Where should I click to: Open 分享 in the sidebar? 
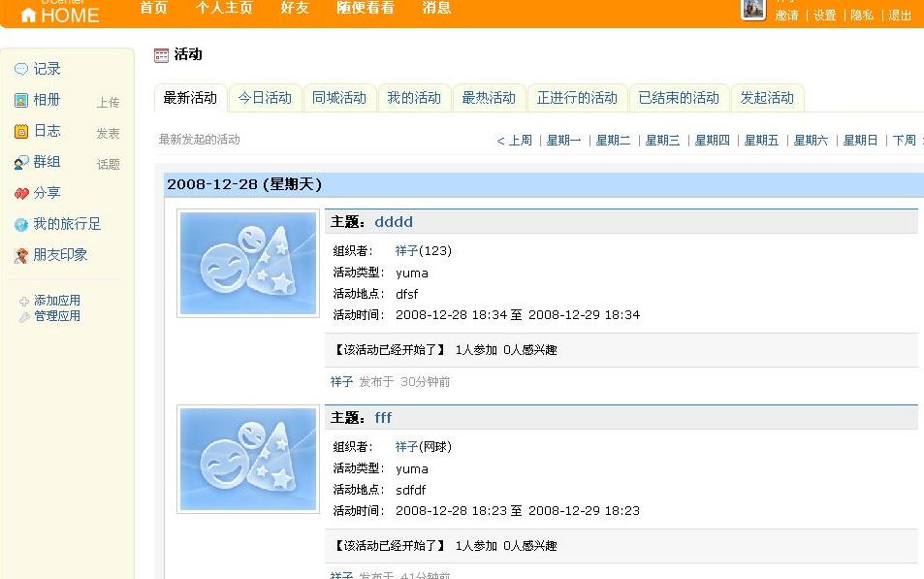pyautogui.click(x=47, y=193)
